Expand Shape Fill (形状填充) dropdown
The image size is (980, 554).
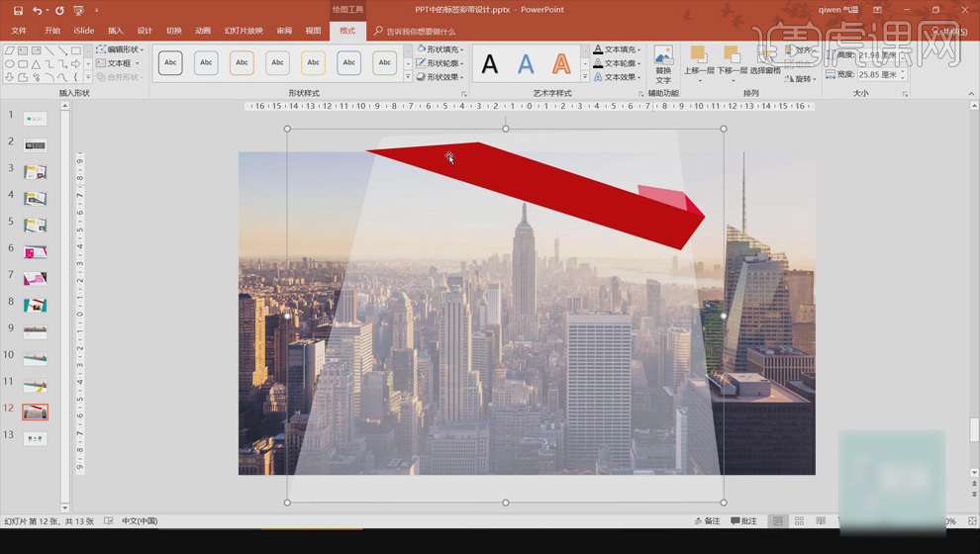[439, 49]
